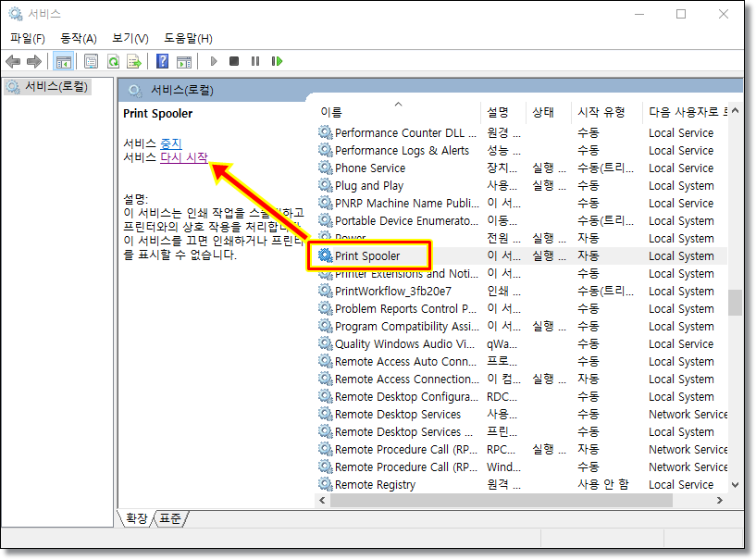The width and height of the screenshot is (756, 560).
Task: Stop the service with the stop icon
Action: click(234, 61)
